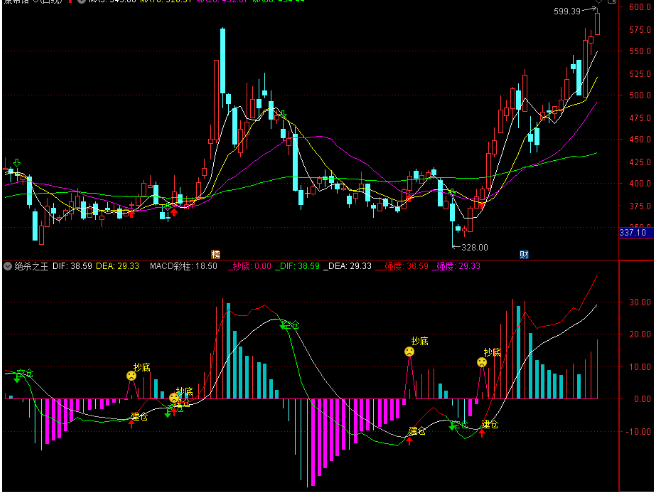Image resolution: width=654 pixels, height=492 pixels.
Task: Click the MACD彩柱: 18.50 value
Action: coord(184,266)
